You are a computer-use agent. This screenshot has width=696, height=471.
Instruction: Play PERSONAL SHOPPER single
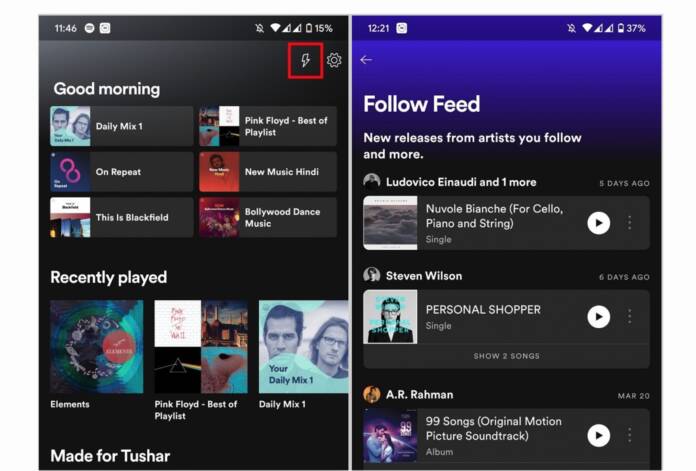click(598, 317)
